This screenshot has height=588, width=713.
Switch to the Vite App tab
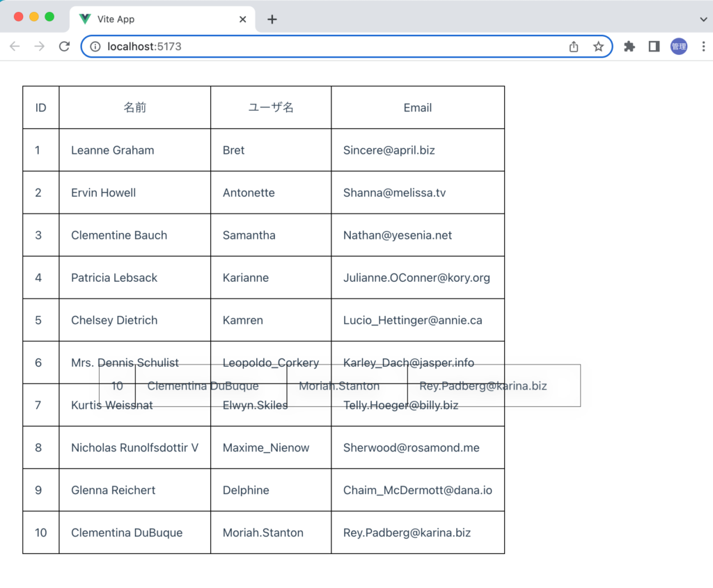(x=139, y=19)
